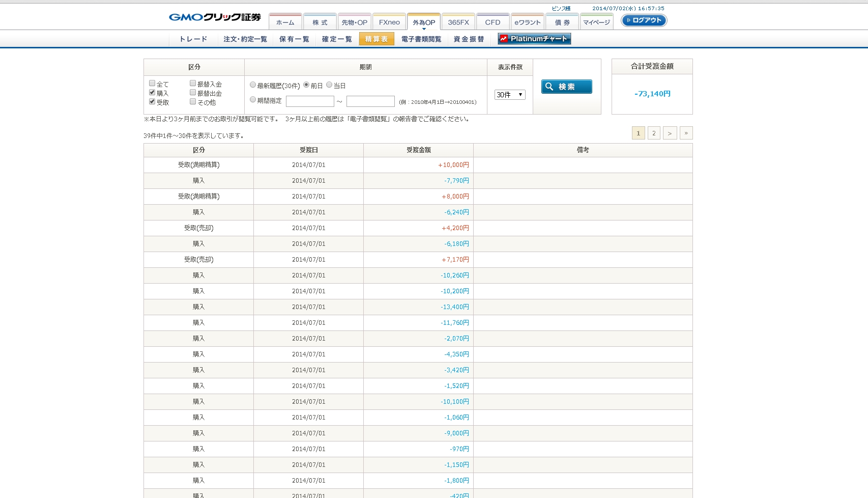Image resolution: width=868 pixels, height=498 pixels.
Task: Go to トレード submenu
Action: click(193, 39)
